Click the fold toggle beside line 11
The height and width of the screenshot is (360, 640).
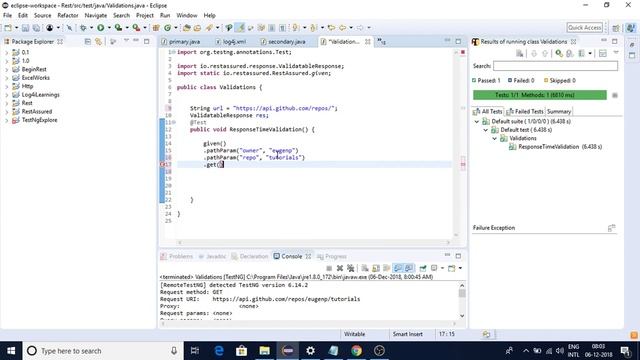click(174, 122)
